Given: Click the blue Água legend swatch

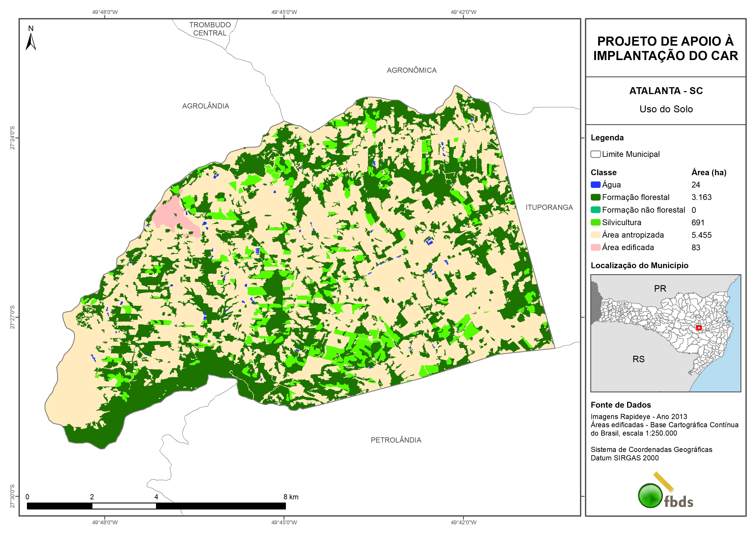Looking at the screenshot, I should click(595, 185).
